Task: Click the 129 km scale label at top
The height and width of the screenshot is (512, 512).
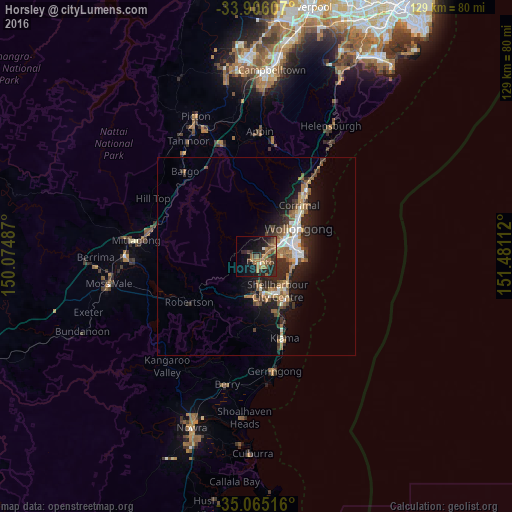Action: click(x=447, y=8)
